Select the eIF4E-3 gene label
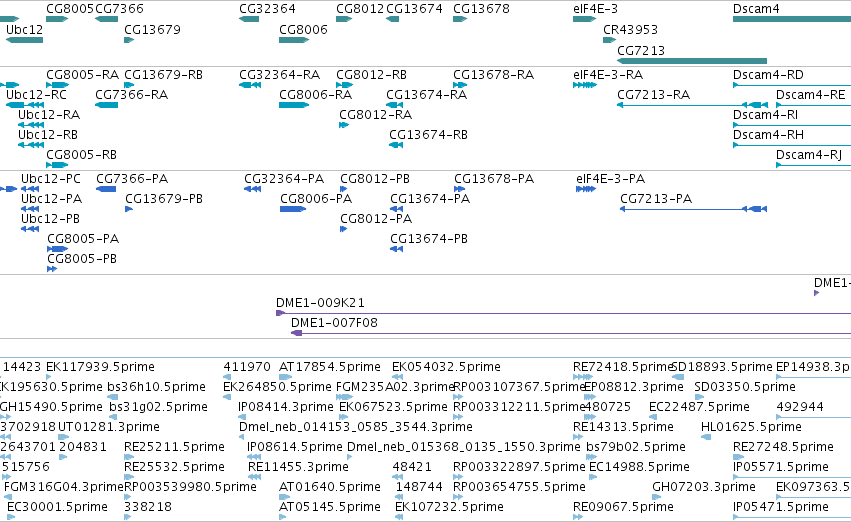Image resolution: width=851 pixels, height=522 pixels. [595, 9]
